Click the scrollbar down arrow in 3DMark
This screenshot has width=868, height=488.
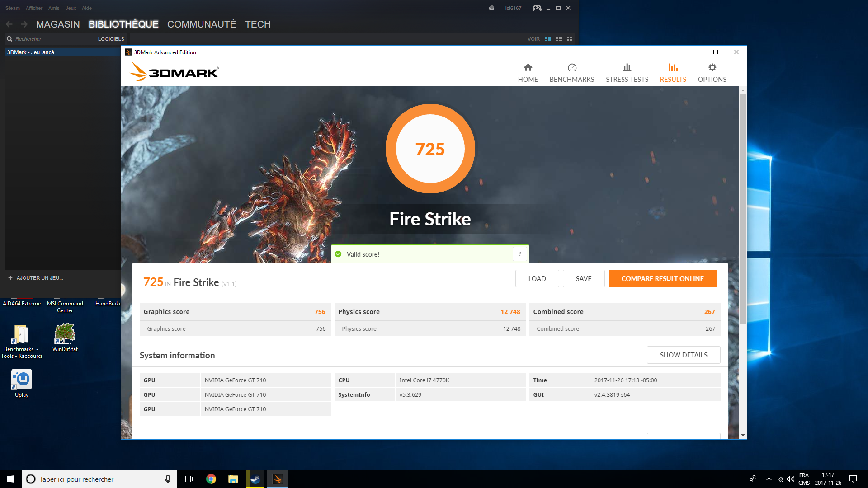pyautogui.click(x=743, y=435)
